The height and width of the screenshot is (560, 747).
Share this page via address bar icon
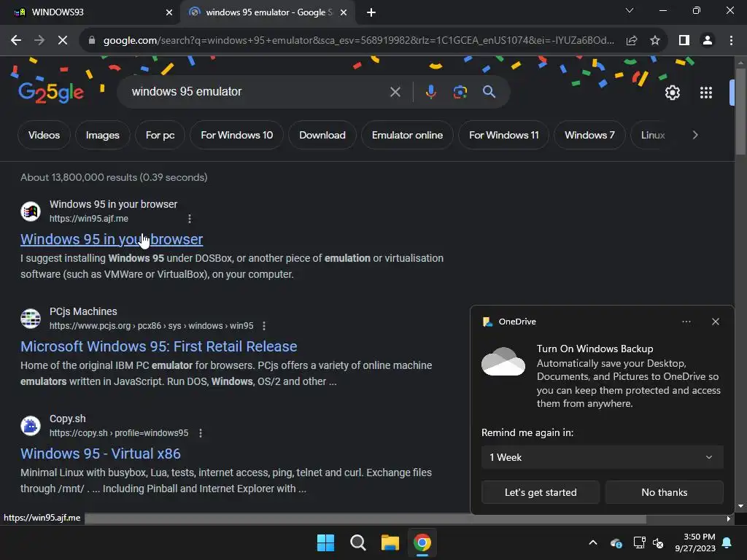[x=632, y=41]
